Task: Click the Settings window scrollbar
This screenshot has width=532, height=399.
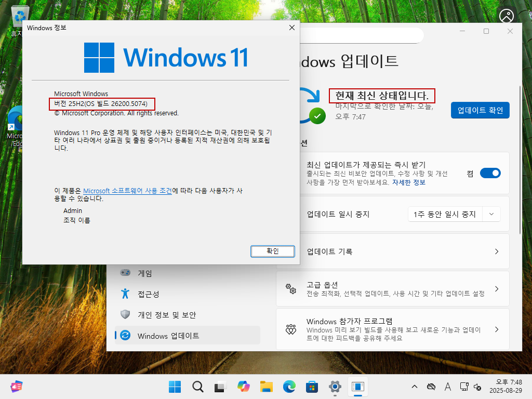Action: pos(520,159)
